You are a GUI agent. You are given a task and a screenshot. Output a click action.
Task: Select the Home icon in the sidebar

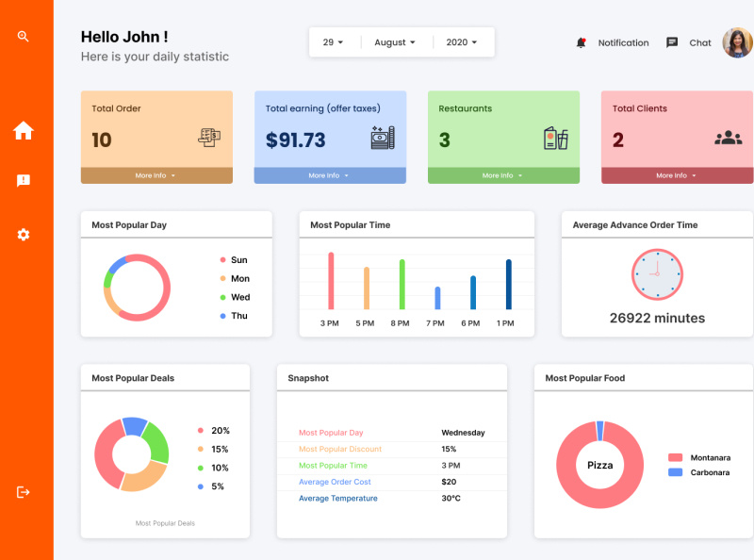pos(23,130)
